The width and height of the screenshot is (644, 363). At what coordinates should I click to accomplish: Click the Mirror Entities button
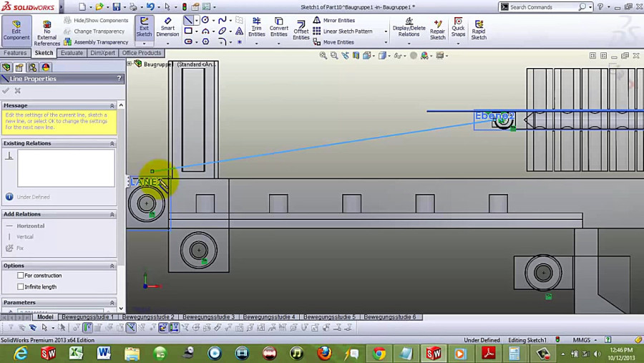point(334,20)
